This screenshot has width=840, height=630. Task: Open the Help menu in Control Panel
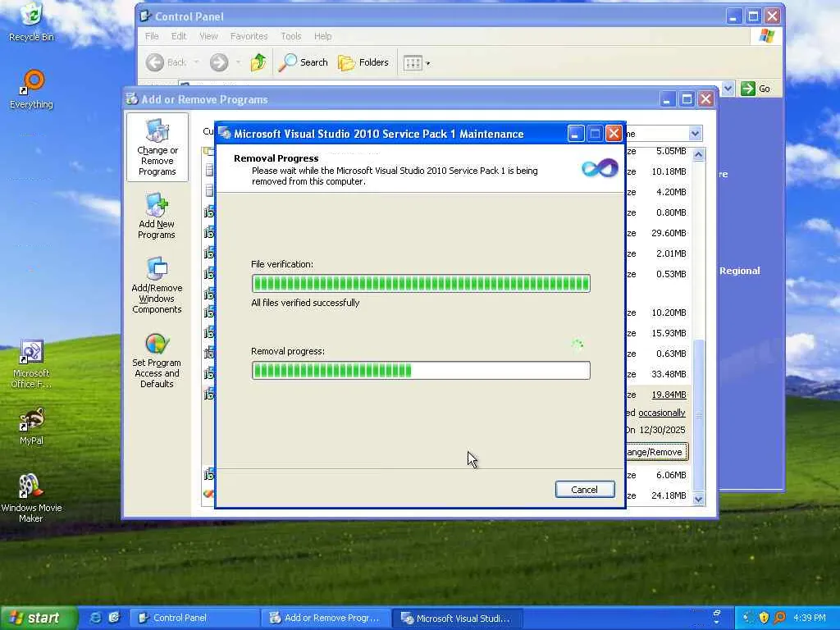322,36
